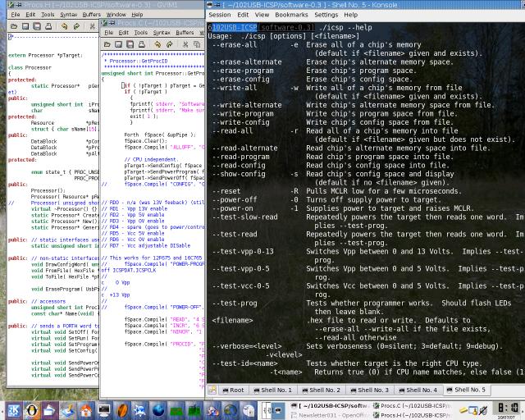Open the Buffers menu in Procs.H GVim
Image resolution: width=525 pixels, height=420 pixels.
pyautogui.click(x=92, y=15)
